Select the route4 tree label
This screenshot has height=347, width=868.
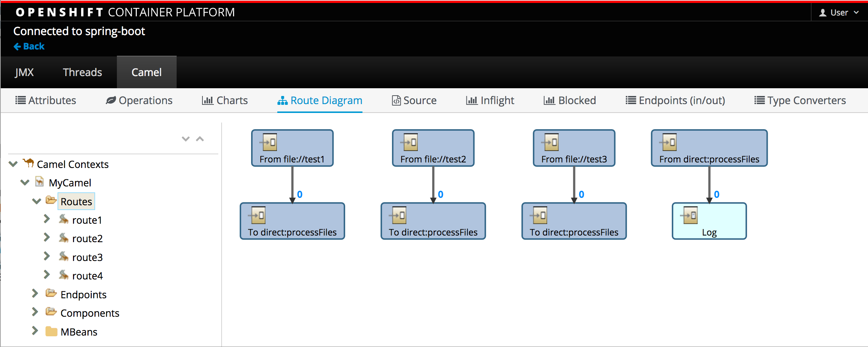[87, 276]
